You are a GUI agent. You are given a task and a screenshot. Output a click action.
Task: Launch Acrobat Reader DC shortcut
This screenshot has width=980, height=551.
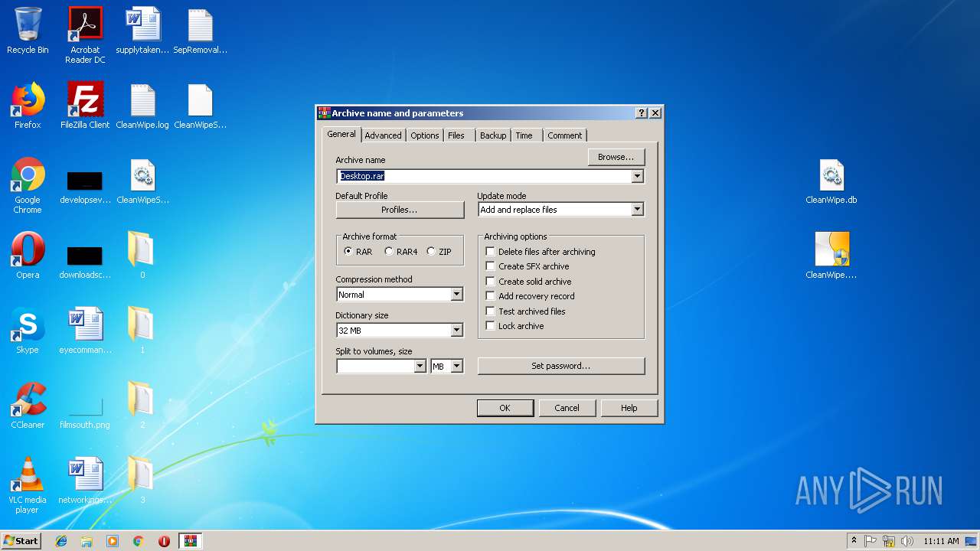(85, 34)
